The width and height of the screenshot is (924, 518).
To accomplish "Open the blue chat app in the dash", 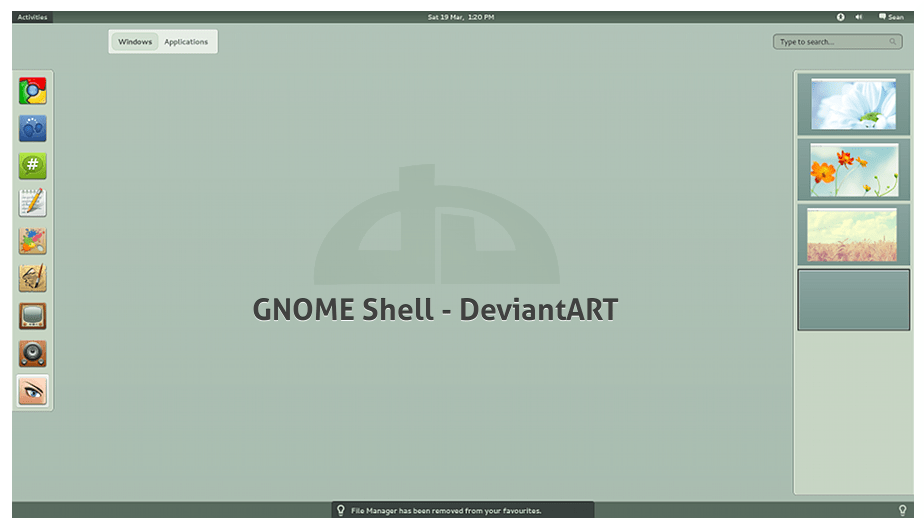I will point(32,129).
